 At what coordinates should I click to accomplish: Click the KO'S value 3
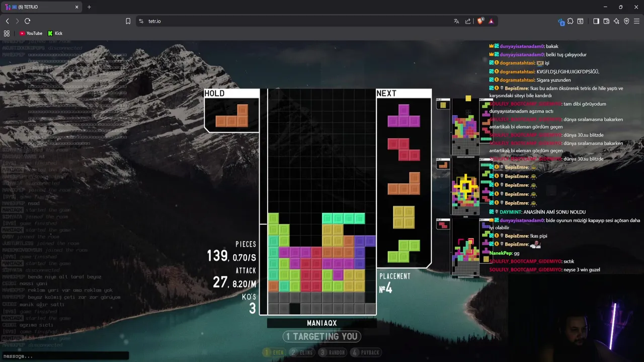tap(253, 309)
